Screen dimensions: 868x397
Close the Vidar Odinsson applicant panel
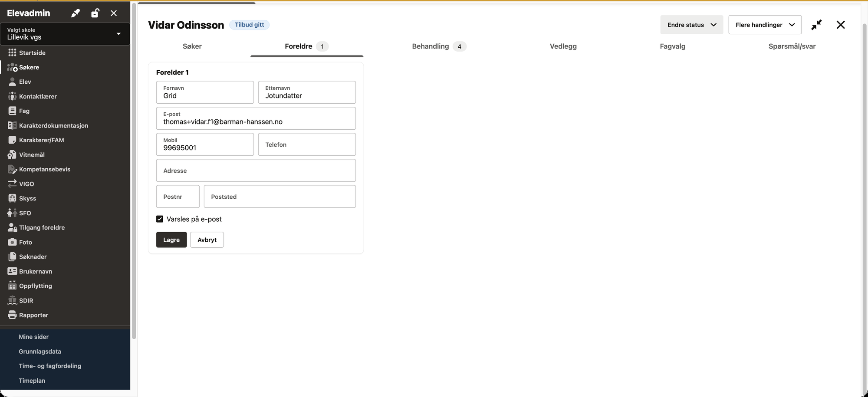(841, 25)
